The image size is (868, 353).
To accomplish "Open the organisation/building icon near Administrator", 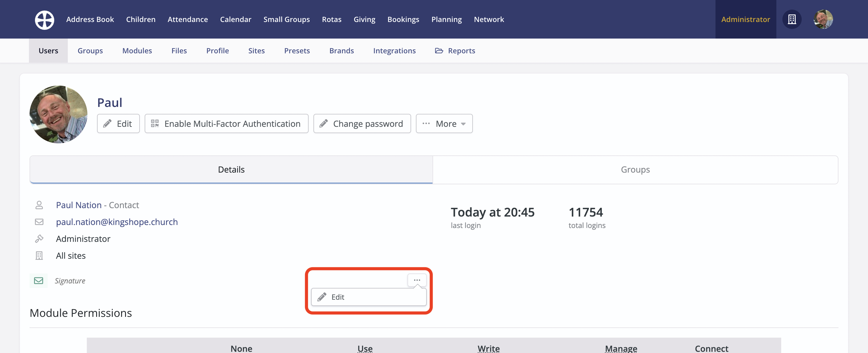I will pyautogui.click(x=792, y=19).
